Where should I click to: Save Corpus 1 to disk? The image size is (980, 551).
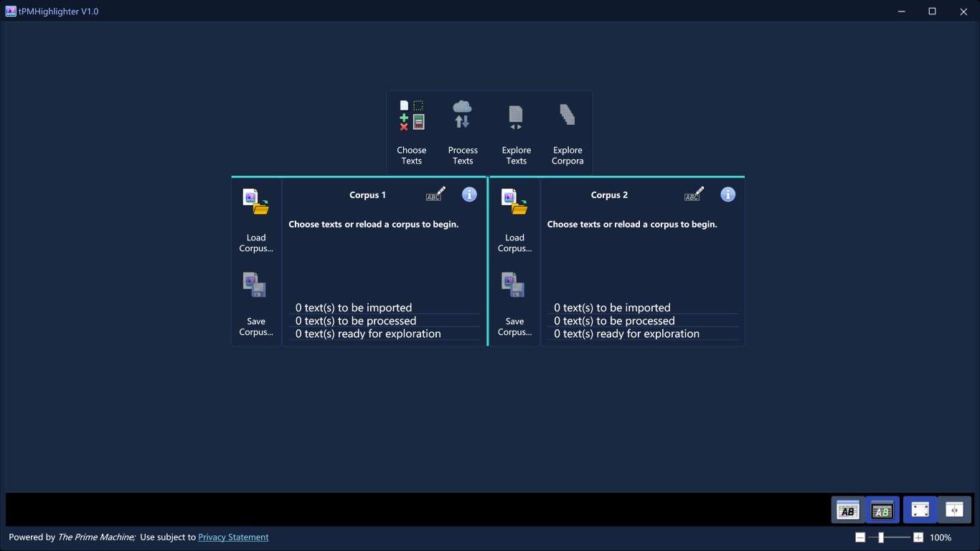256,304
